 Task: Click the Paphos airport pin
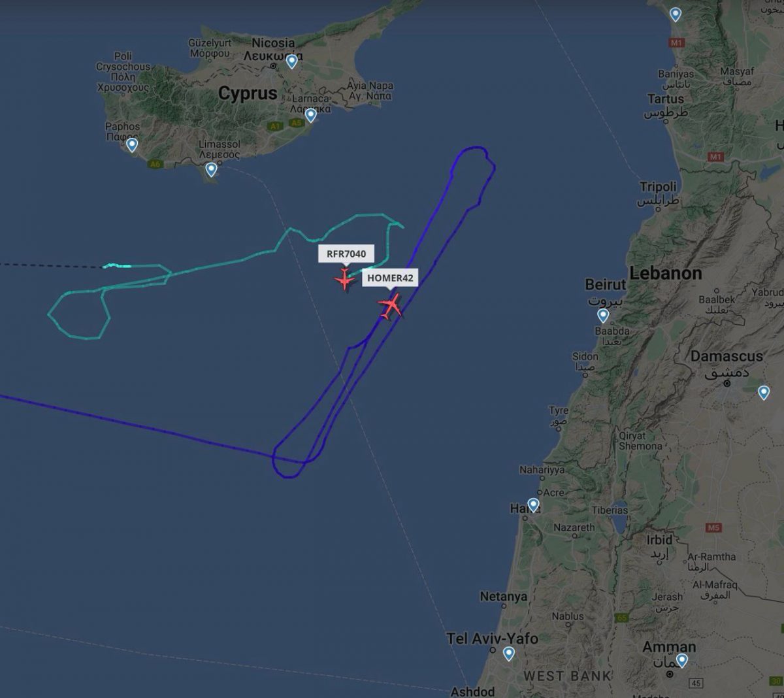click(132, 144)
